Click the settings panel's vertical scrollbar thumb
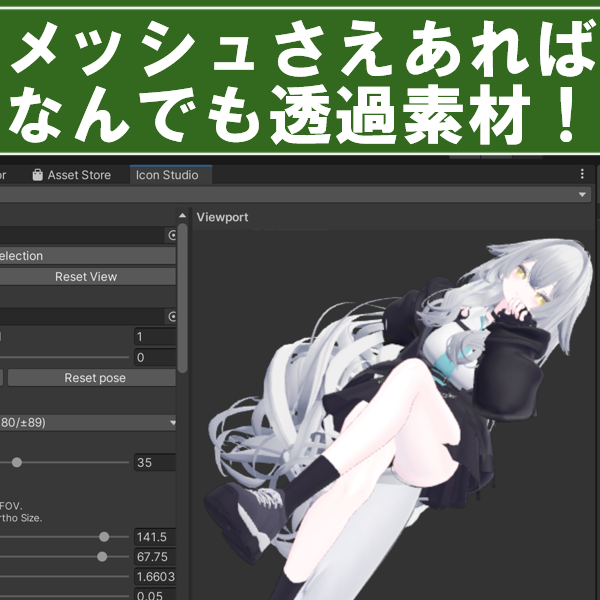This screenshot has height=600, width=600. 183,298
